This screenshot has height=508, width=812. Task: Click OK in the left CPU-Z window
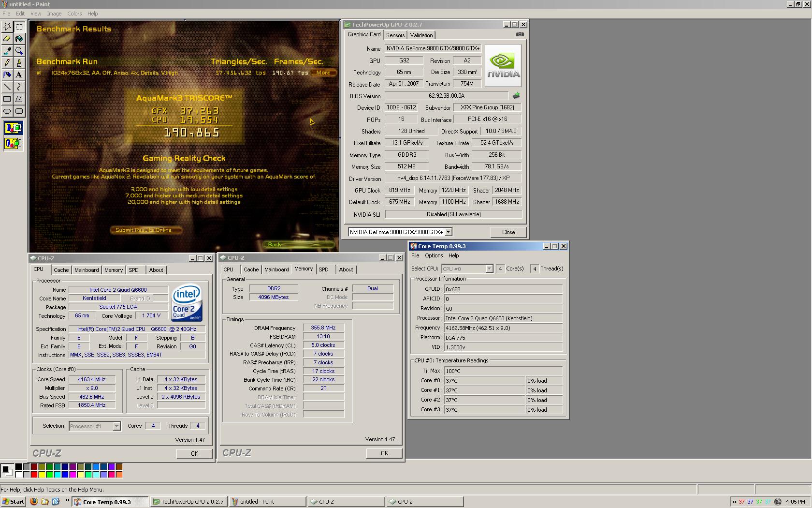(x=194, y=453)
